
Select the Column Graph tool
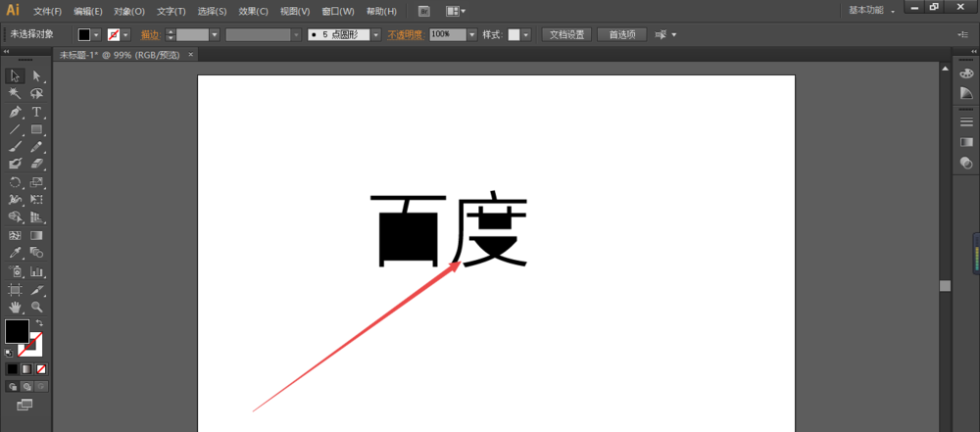click(x=36, y=271)
